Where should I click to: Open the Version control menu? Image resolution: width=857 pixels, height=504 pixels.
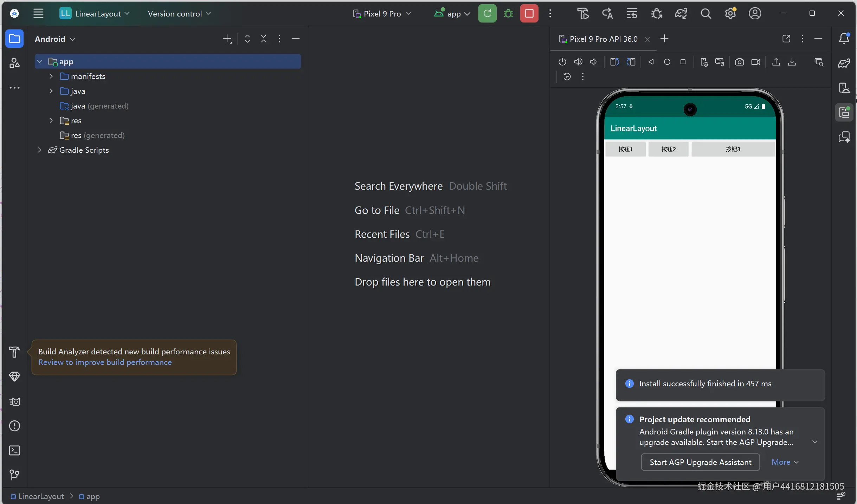(179, 14)
